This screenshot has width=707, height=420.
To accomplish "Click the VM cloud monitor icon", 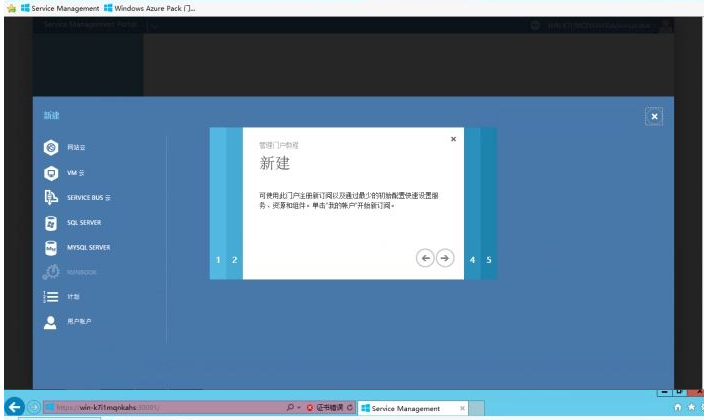I will pos(51,173).
